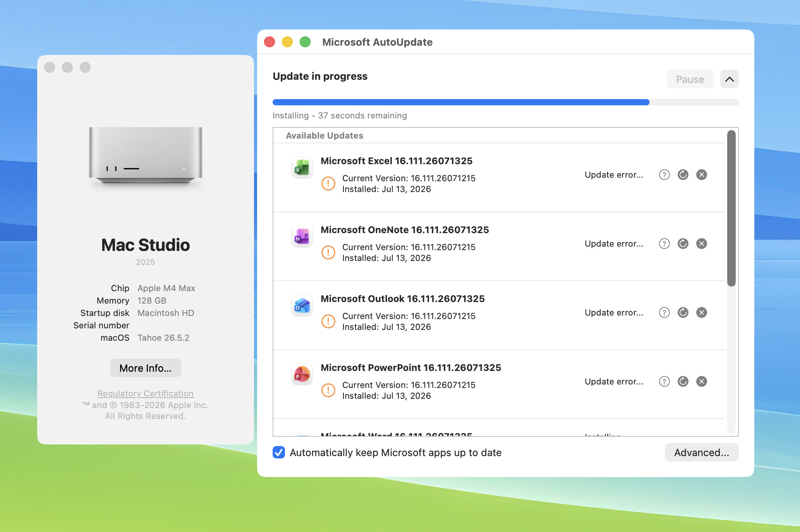Click More Info... in the Mac Studio window

[145, 368]
